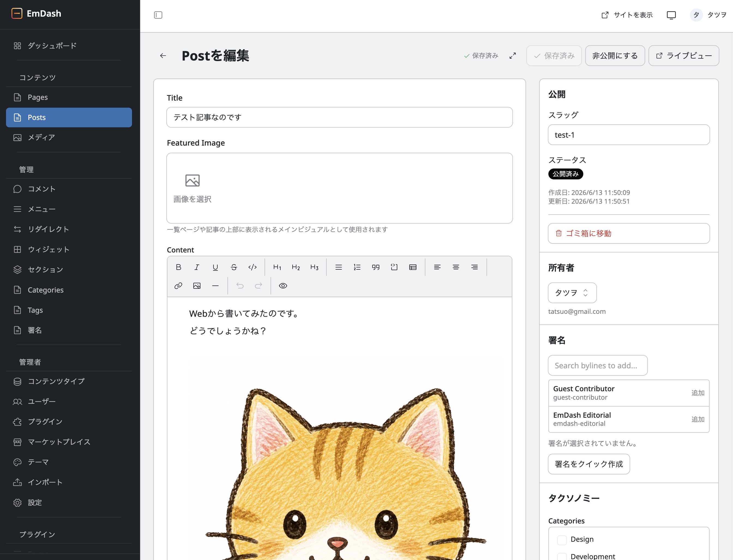Insert inline code with the code icon

click(252, 267)
